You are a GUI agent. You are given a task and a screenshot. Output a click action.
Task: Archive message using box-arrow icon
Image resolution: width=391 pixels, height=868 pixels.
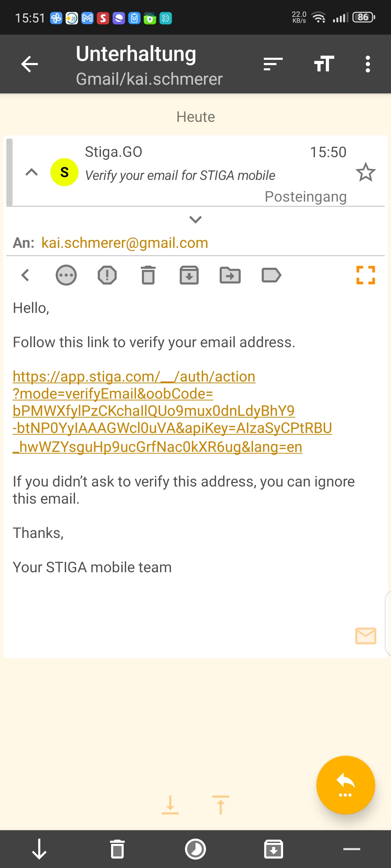(x=189, y=275)
